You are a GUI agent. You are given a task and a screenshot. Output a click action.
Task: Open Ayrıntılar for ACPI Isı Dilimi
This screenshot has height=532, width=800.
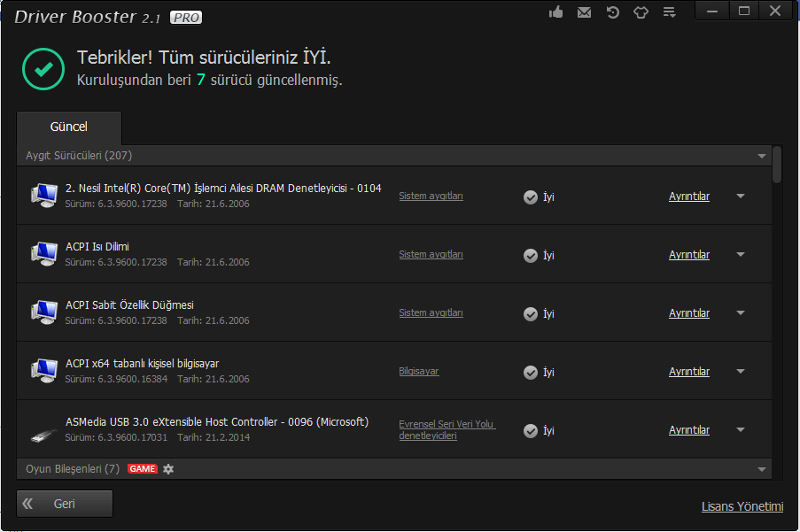pyautogui.click(x=689, y=255)
